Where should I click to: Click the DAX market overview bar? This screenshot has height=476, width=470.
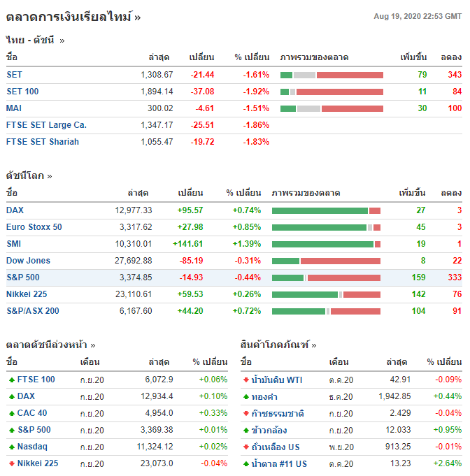coord(327,210)
